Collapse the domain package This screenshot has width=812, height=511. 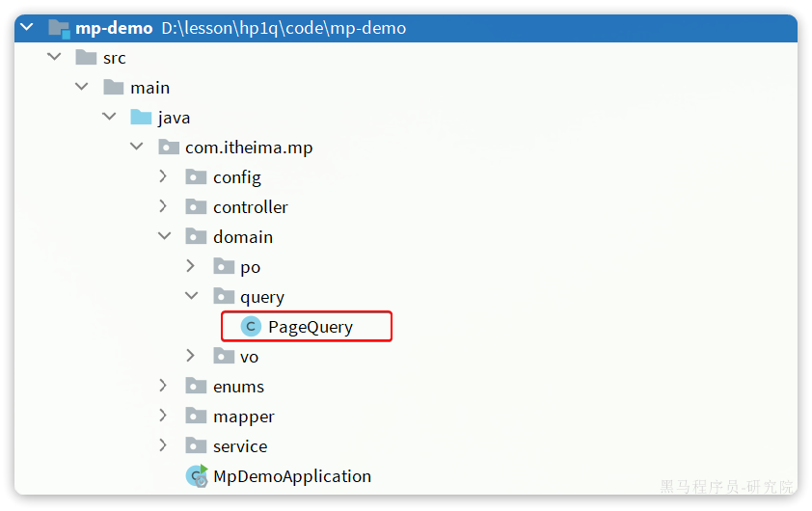165,236
